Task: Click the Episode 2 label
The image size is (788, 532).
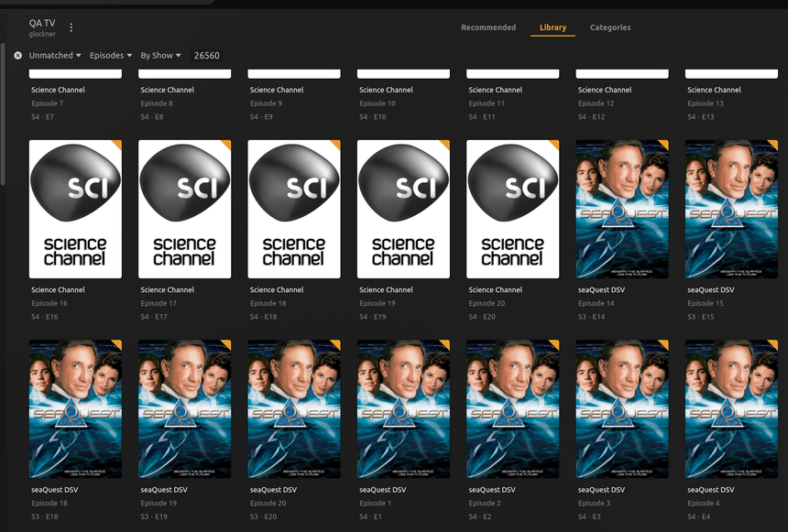Action: 485,504
